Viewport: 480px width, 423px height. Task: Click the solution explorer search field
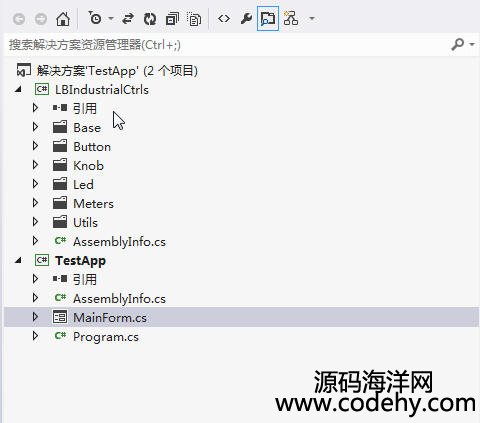(228, 44)
